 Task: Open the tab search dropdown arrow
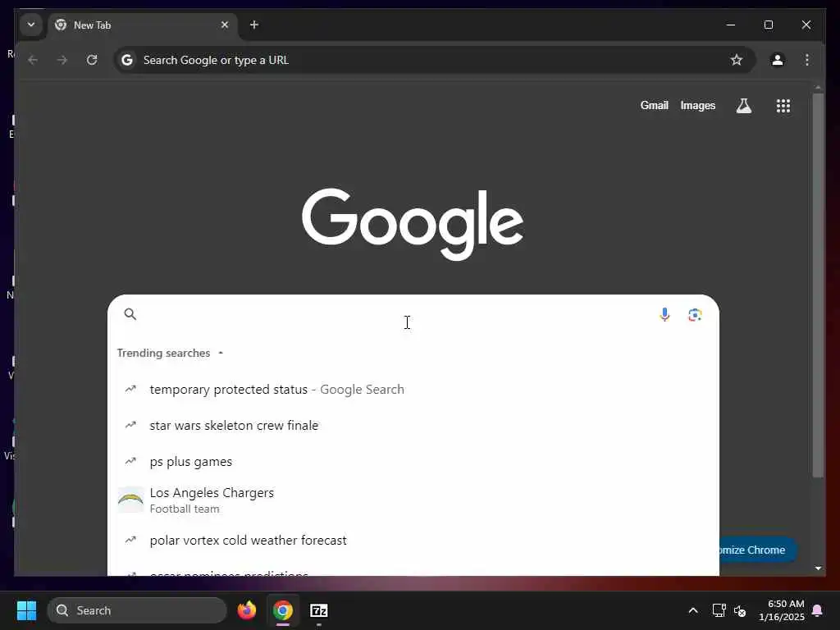(31, 25)
